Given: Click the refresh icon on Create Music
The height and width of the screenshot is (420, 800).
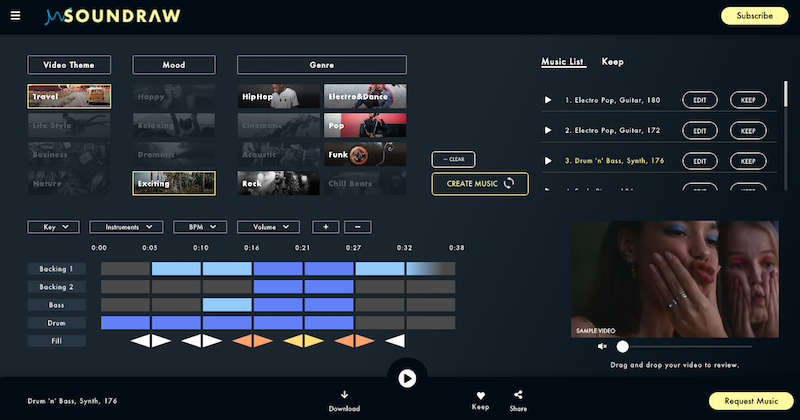Looking at the screenshot, I should (509, 183).
